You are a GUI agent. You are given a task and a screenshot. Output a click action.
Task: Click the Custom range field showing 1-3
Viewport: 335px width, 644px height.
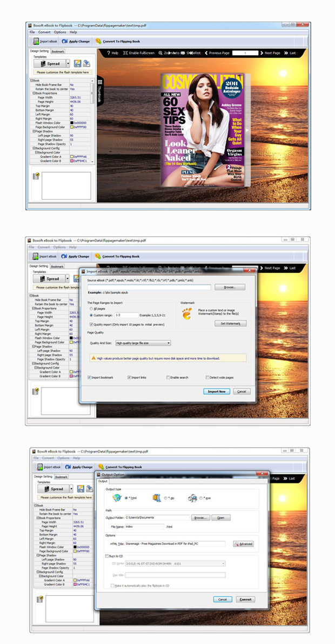[126, 315]
